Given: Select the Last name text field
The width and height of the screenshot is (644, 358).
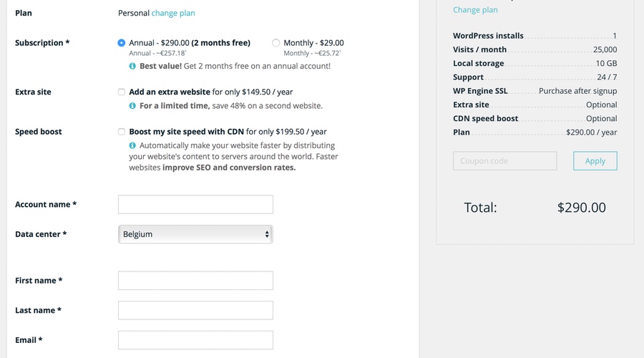Looking at the screenshot, I should pos(195,310).
